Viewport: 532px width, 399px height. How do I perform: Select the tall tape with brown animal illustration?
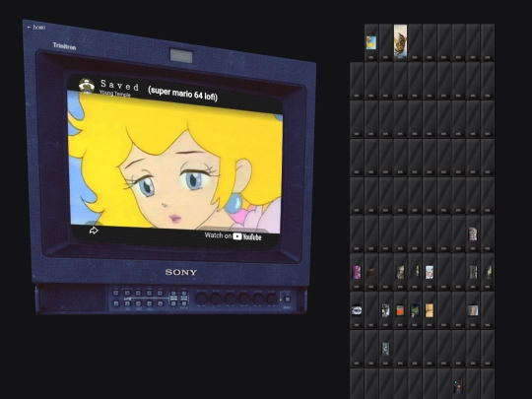400,42
